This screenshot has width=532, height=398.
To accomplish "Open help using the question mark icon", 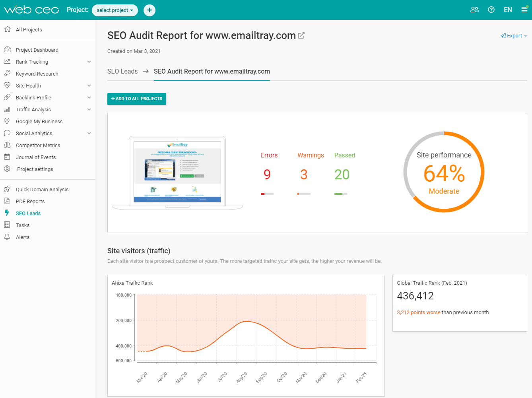I will (x=491, y=9).
